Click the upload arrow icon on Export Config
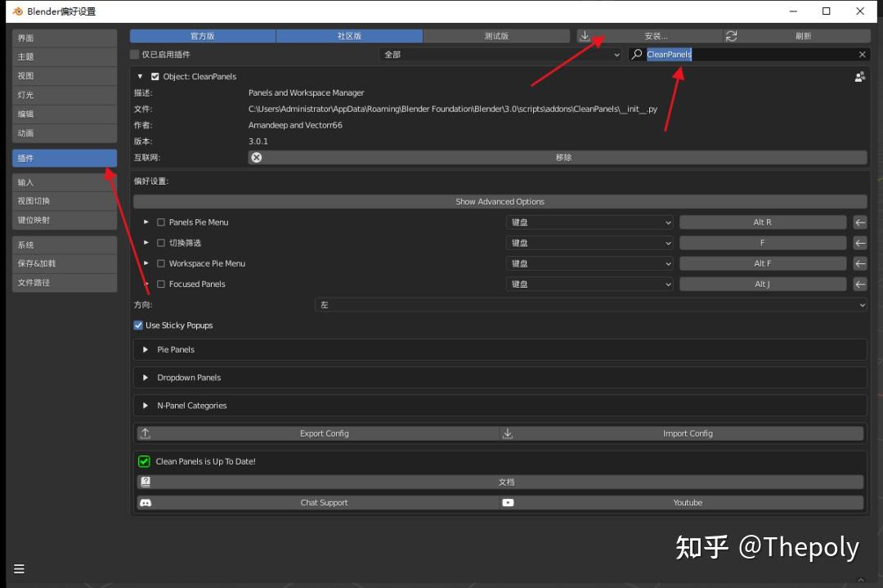883x588 pixels. point(146,433)
